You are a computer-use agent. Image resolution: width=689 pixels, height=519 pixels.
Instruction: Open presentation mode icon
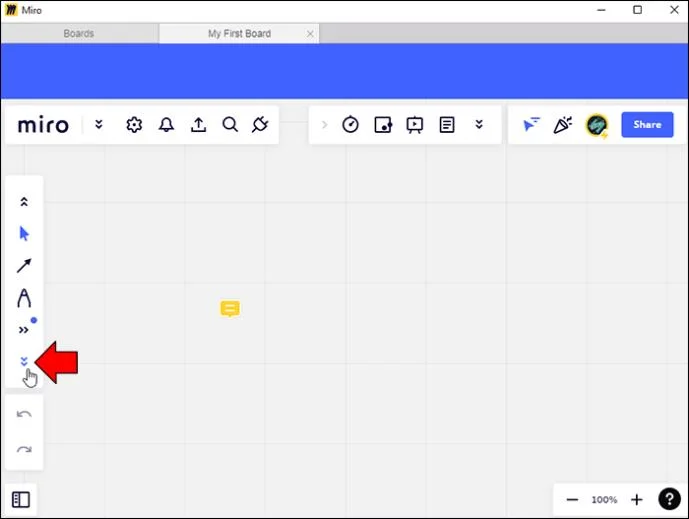(x=414, y=125)
